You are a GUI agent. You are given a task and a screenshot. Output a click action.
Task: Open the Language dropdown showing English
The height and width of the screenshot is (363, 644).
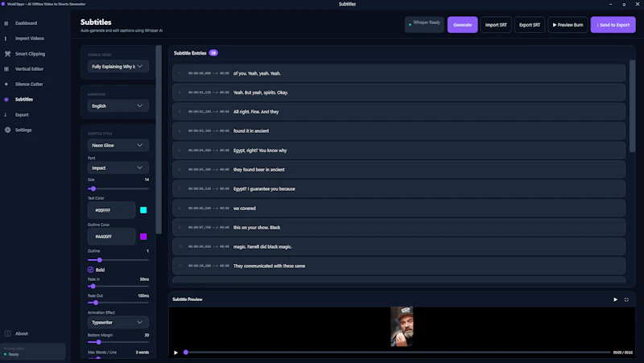click(118, 106)
